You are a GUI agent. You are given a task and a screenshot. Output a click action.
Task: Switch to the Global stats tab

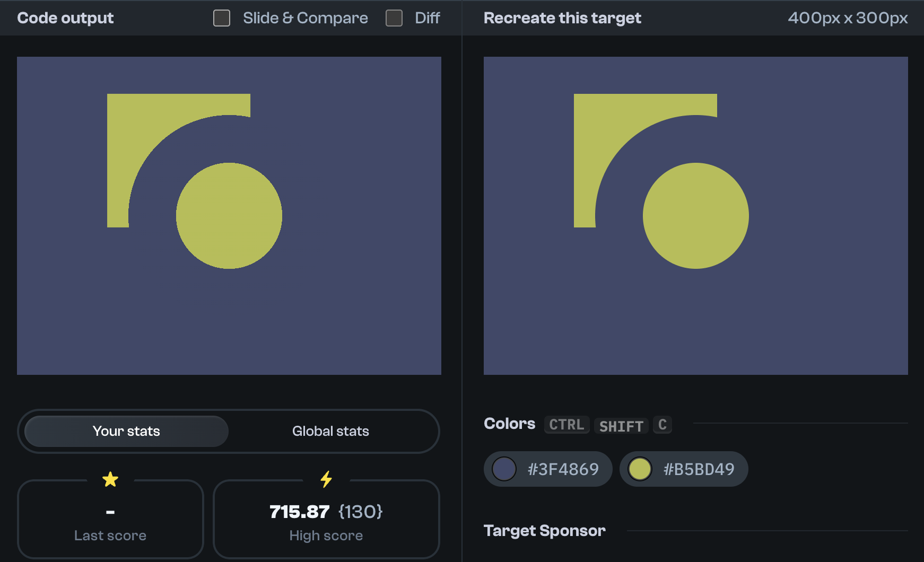330,431
